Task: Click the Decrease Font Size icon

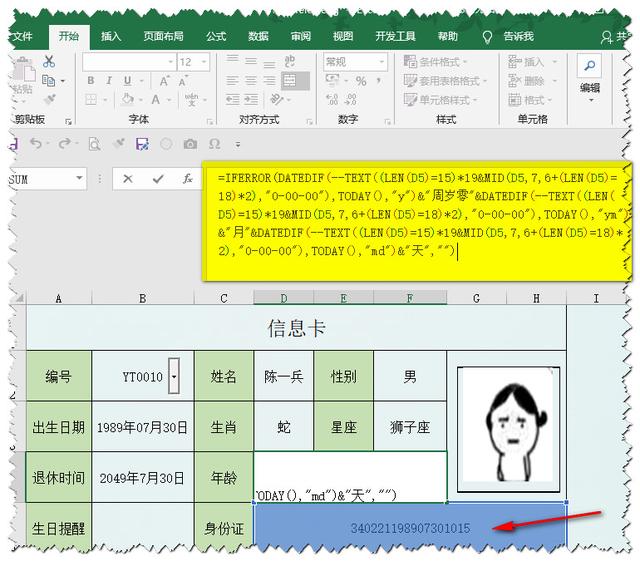Action: 182,81
